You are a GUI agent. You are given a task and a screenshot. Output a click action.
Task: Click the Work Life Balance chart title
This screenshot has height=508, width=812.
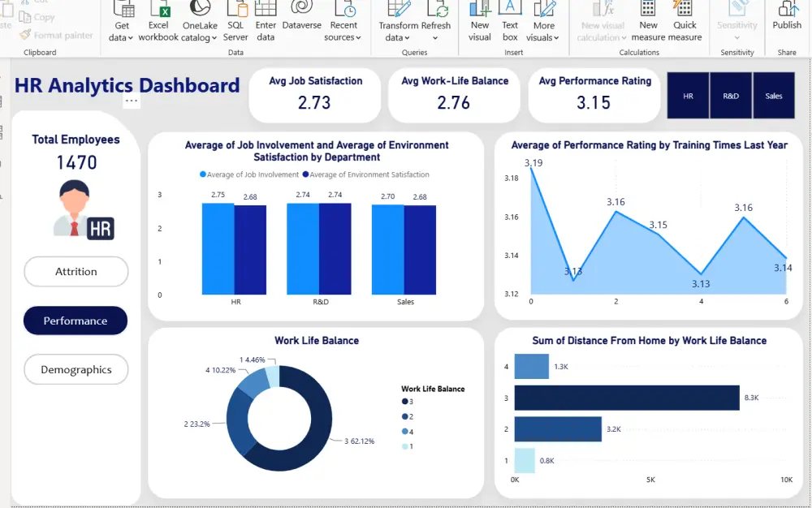pyautogui.click(x=317, y=340)
